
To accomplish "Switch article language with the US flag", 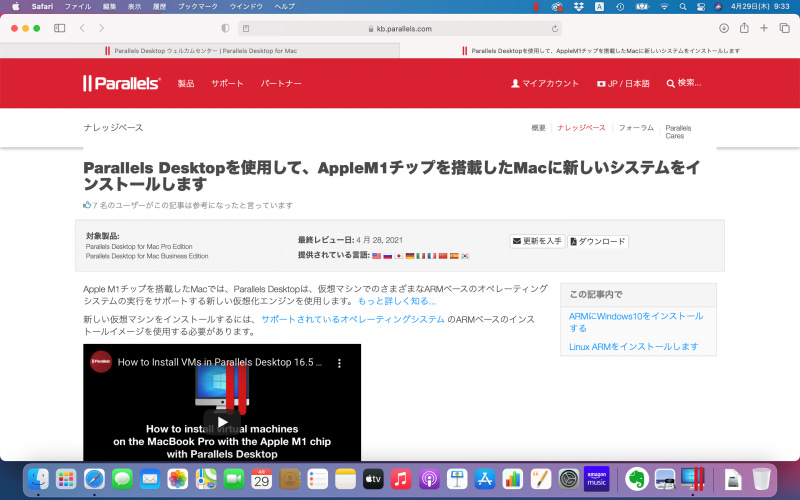I will pos(377,256).
